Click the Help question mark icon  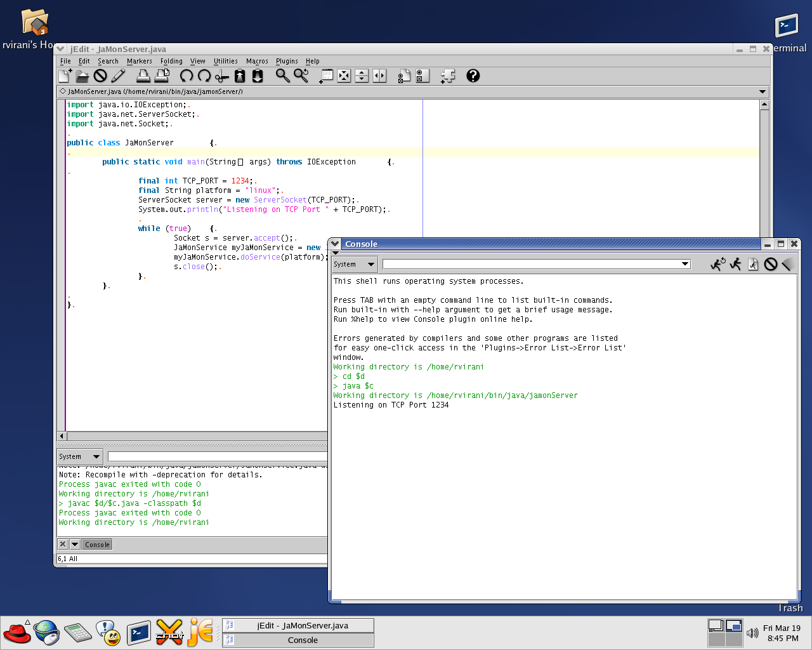coord(473,76)
